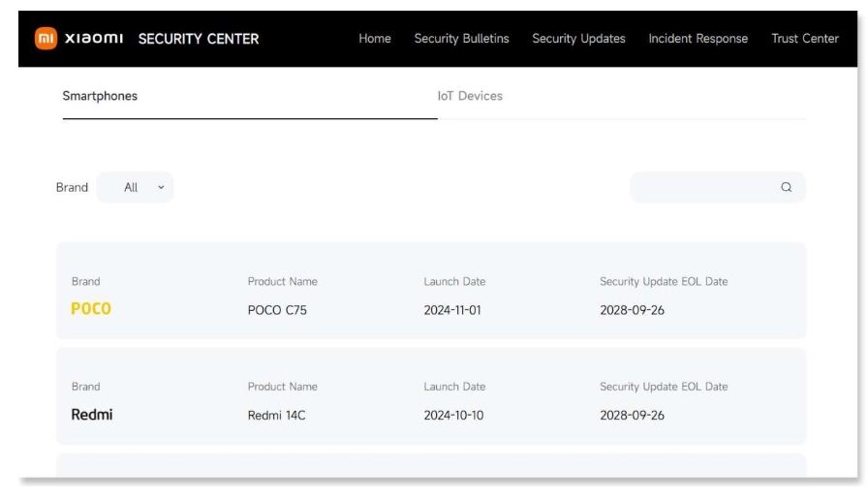
Task: Click the search magnifier icon
Action: 786,187
